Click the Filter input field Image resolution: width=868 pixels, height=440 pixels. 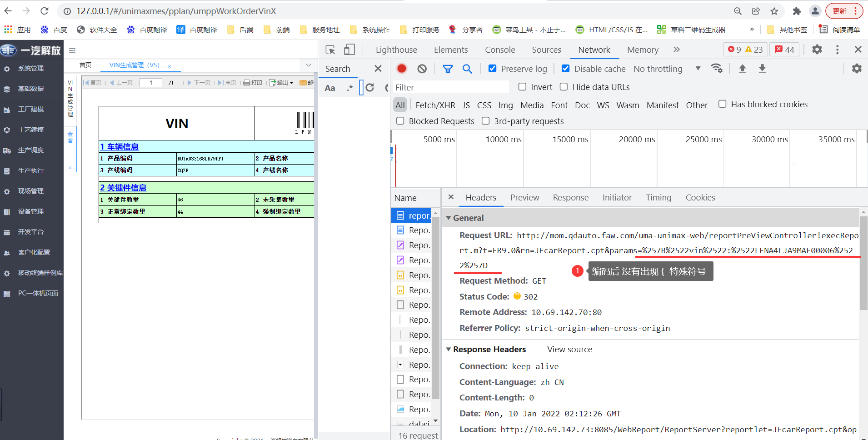point(450,87)
